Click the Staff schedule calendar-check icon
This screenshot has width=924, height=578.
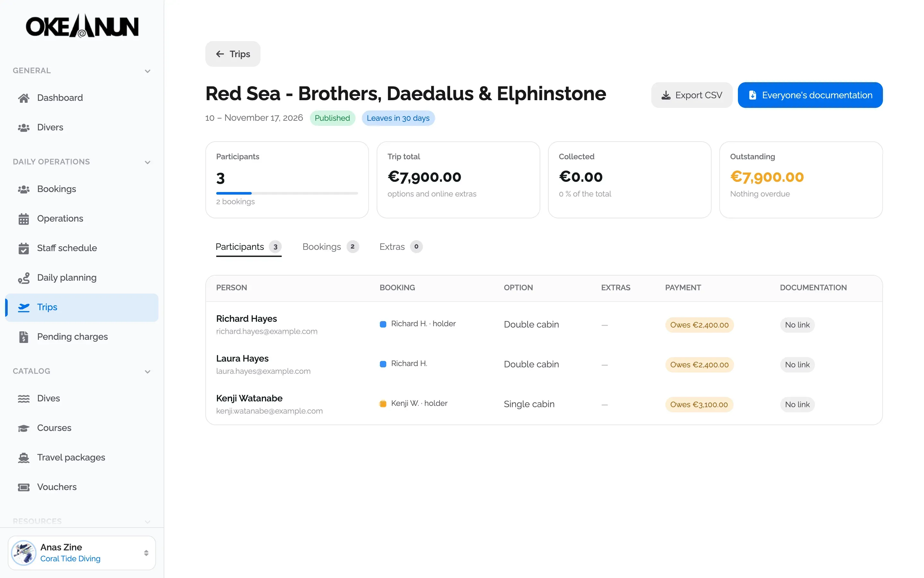24,248
